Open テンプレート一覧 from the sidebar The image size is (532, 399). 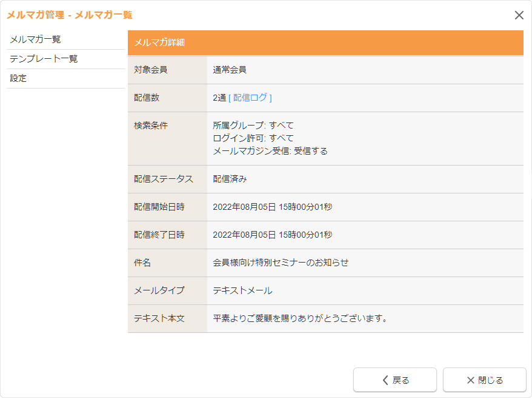44,59
